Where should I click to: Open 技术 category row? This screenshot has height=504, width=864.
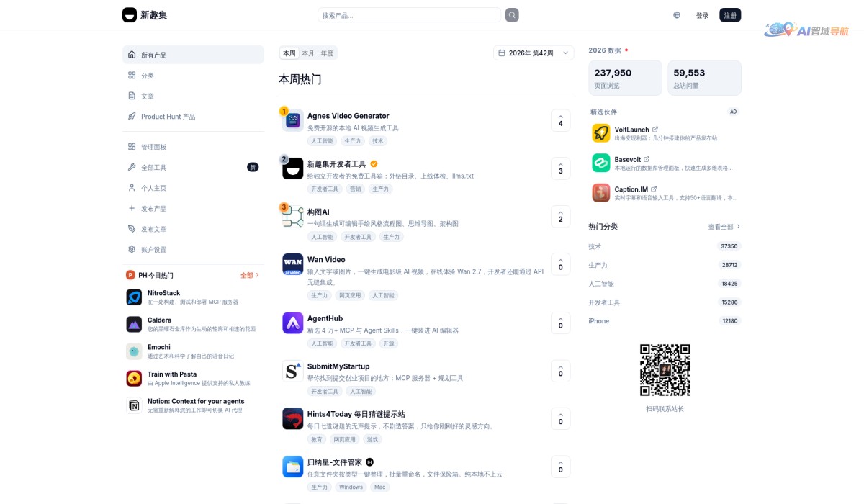(665, 246)
